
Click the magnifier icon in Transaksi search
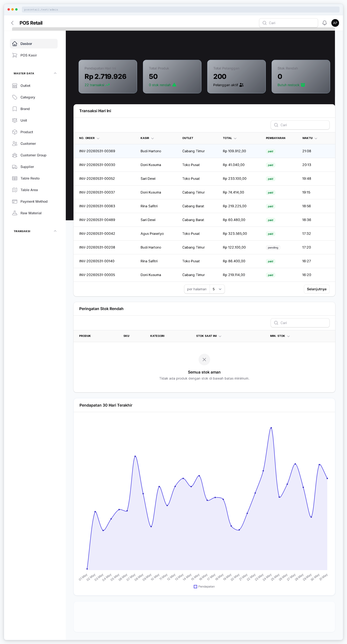coord(276,125)
